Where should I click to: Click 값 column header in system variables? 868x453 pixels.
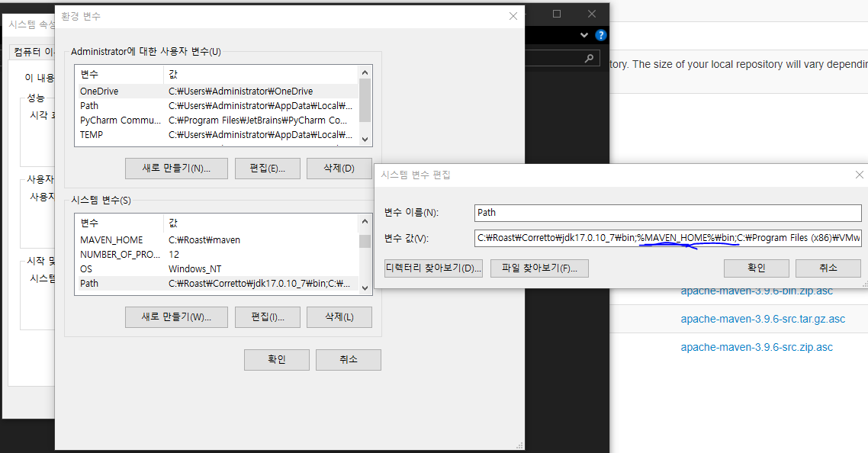click(261, 223)
